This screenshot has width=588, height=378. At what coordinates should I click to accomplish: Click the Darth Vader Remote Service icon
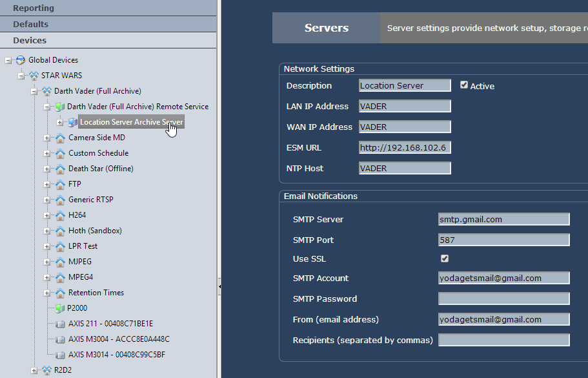60,107
